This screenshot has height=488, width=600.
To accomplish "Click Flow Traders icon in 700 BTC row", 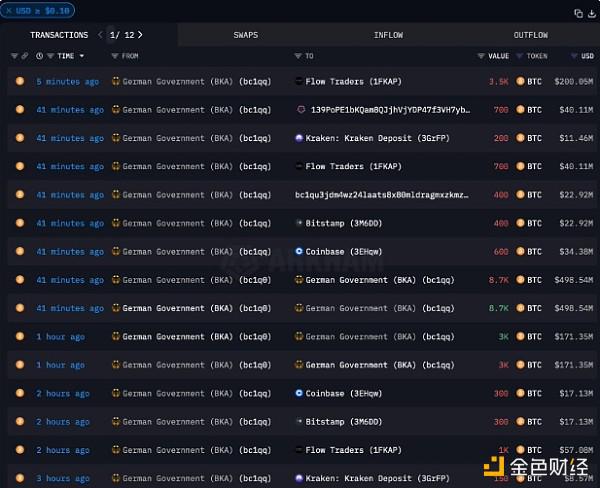I will [x=299, y=166].
